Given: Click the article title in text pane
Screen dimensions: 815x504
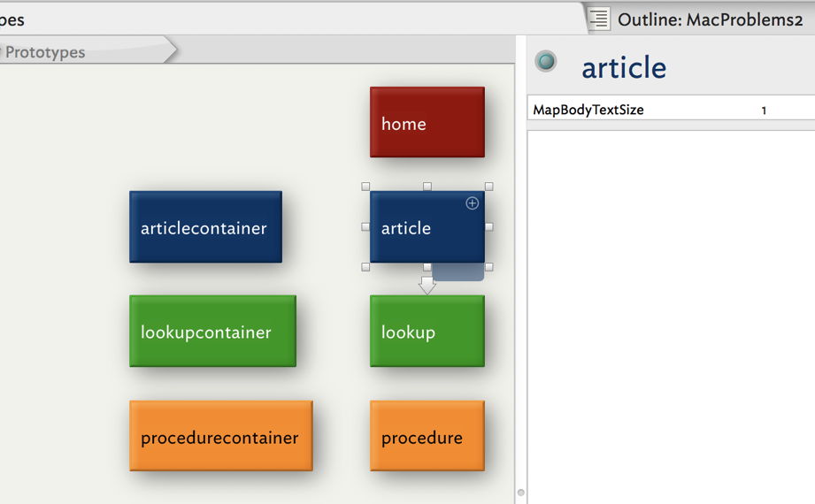Looking at the screenshot, I should pyautogui.click(x=624, y=67).
